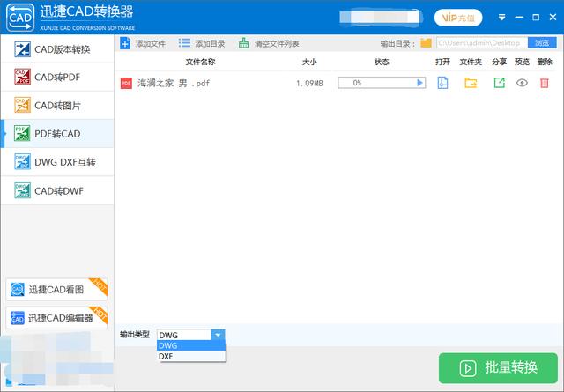Launch 迅捷CAD编辑器 from the sidebar
Screen dimensions: 564x392
[56, 318]
